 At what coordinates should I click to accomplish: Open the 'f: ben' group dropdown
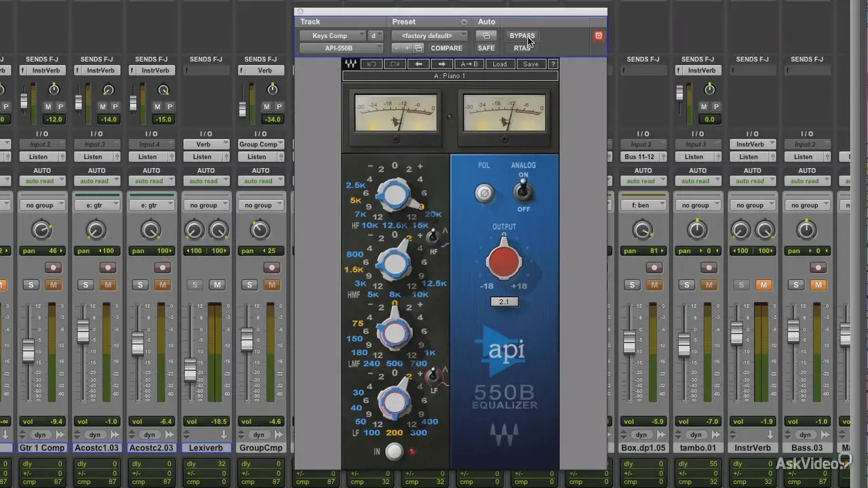point(643,205)
